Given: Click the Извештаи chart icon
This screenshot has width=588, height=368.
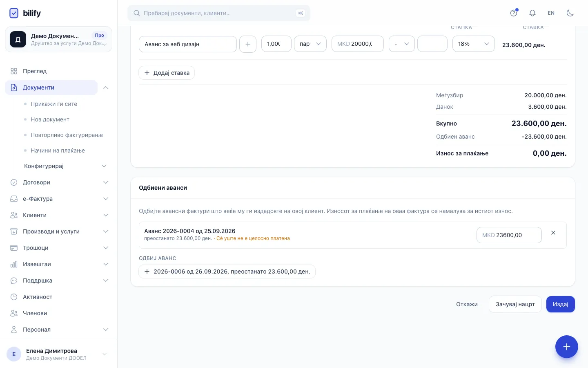Looking at the screenshot, I should coord(14,264).
